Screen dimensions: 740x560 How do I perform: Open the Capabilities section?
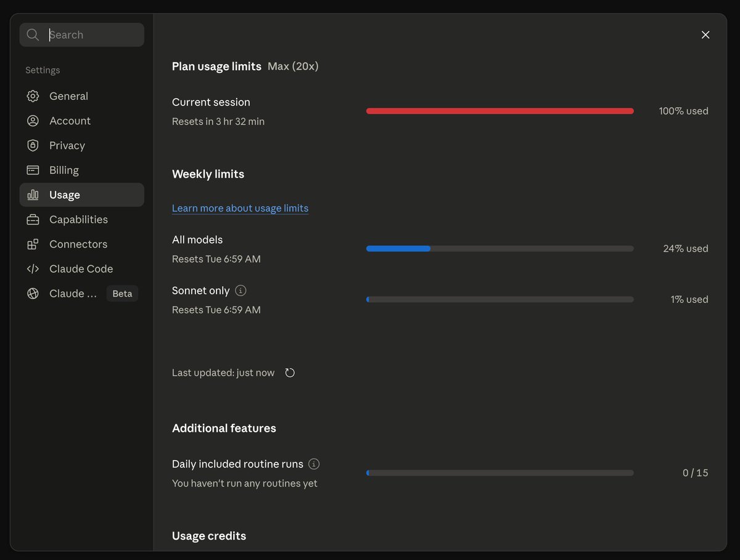tap(82, 220)
